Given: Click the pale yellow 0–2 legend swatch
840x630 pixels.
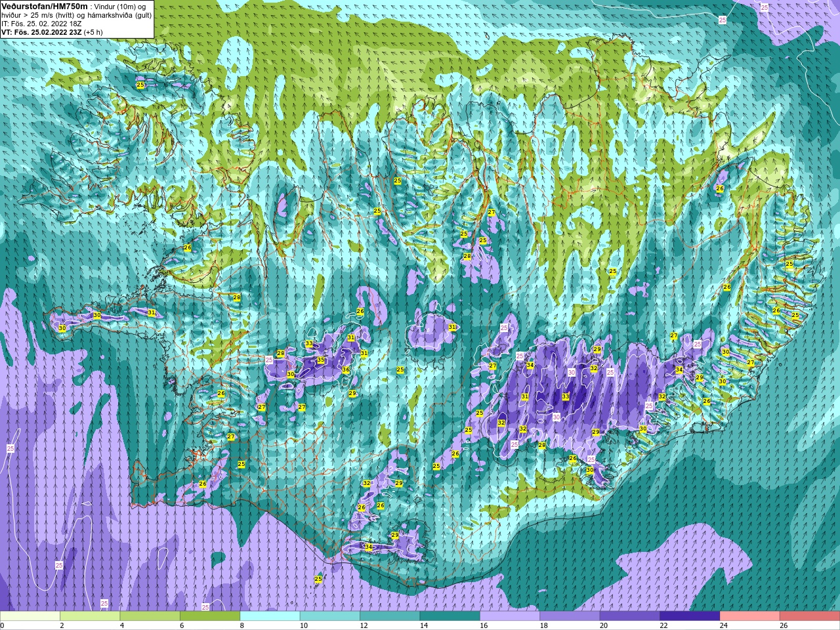Looking at the screenshot, I should pos(30,616).
